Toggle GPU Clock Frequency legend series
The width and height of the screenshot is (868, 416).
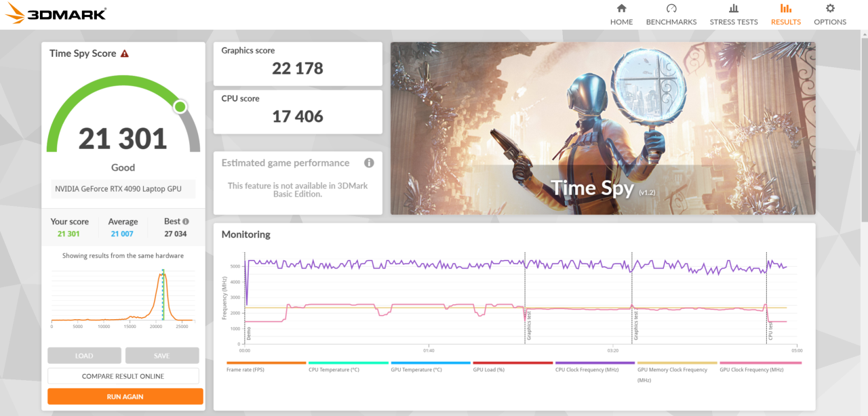[760, 367]
